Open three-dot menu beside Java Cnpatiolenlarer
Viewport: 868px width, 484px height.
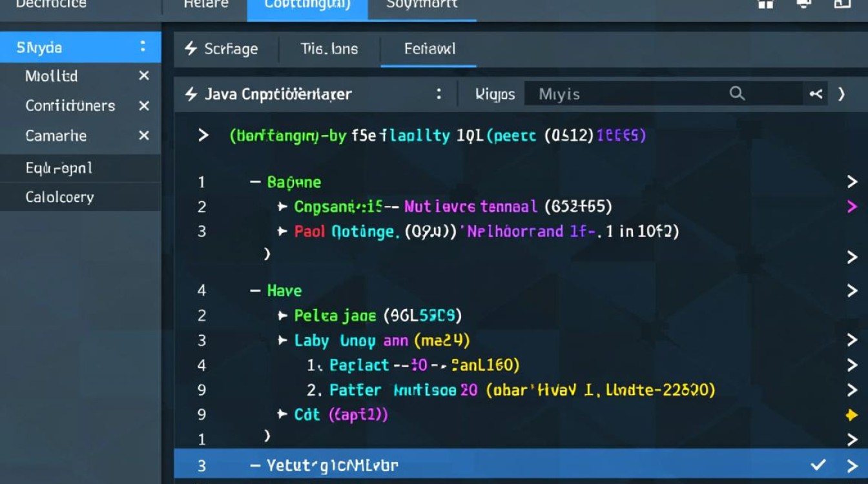[439, 94]
